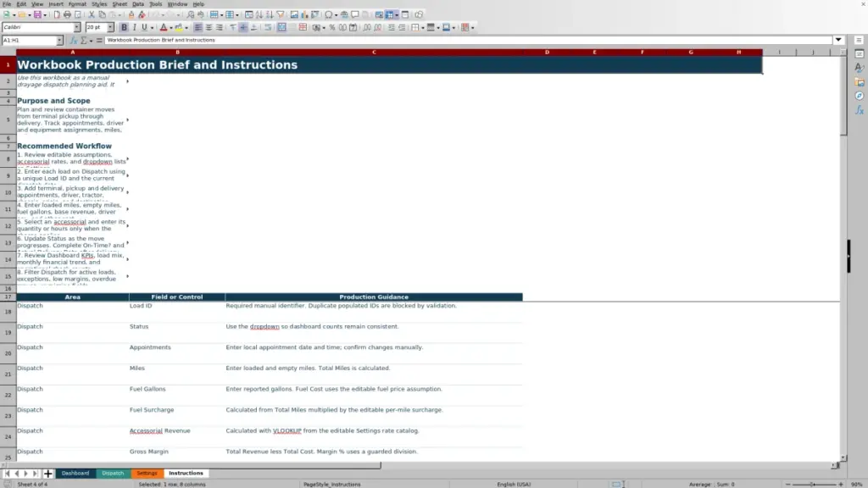Click the Format as Date icon

353,28
